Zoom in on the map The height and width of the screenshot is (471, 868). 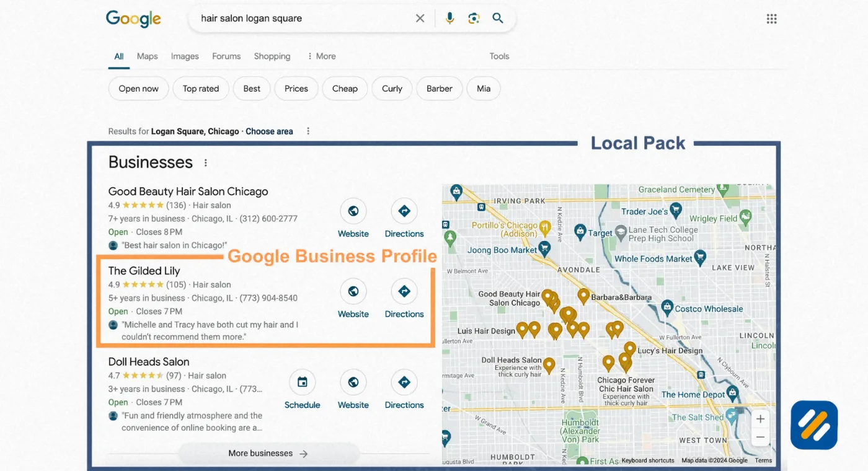tap(760, 419)
